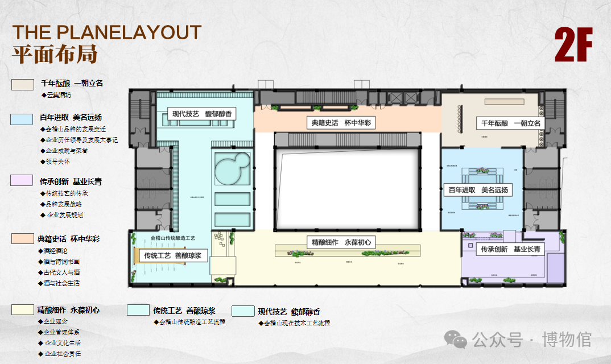Select the legend swatch beside 传统工艺 善酿琼浆
Screen dimensions: 611x364
(x=138, y=310)
